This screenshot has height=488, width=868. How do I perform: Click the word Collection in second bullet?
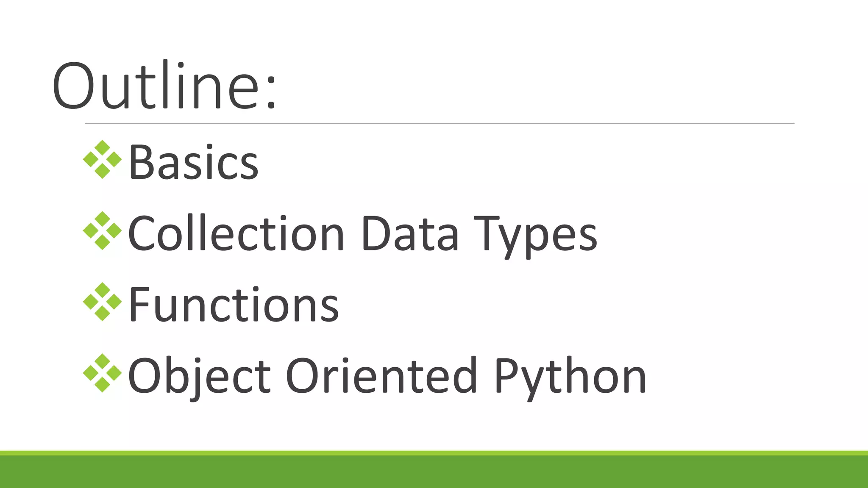pos(236,234)
